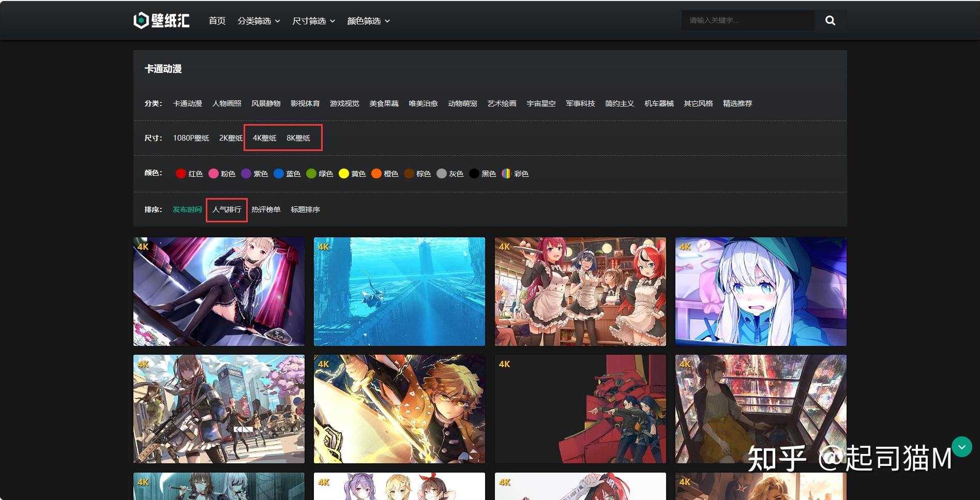
Task: Select the 游戏视觉 category
Action: click(344, 103)
